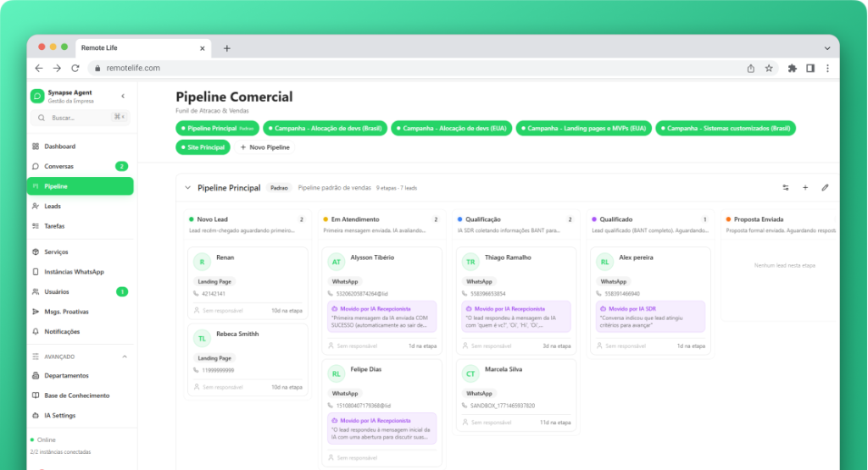This screenshot has width=868, height=470.
Task: Select the Site Principal pipeline tab
Action: pyautogui.click(x=203, y=147)
